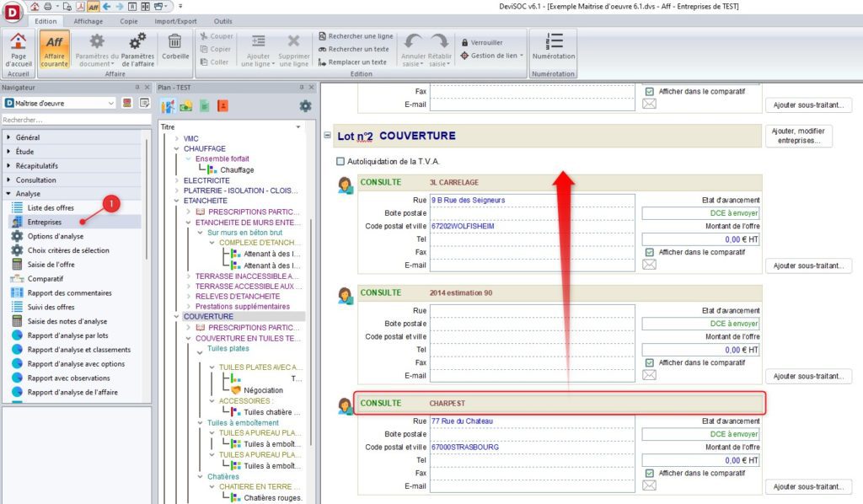The height and width of the screenshot is (504, 863).
Task: Click Rechercher une ligne in ribbon
Action: 356,35
